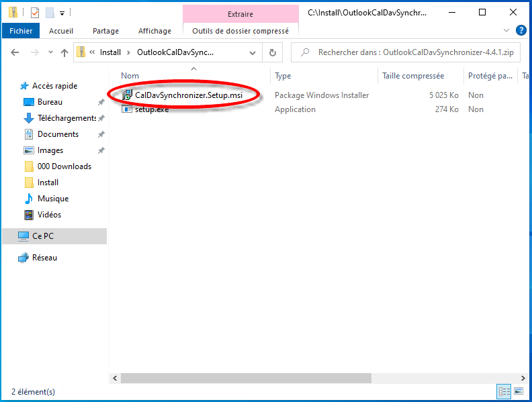Switch to the Affichage ribbon tab
This screenshot has width=532, height=402.
(x=154, y=31)
